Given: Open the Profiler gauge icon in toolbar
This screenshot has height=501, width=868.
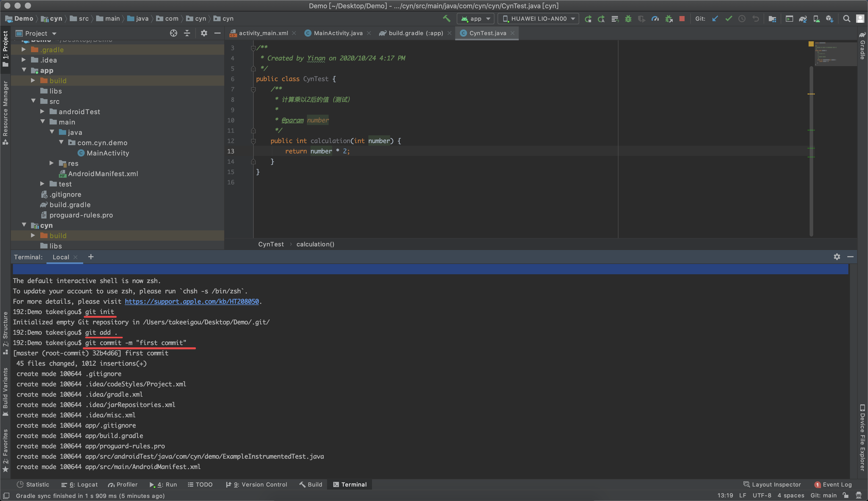Looking at the screenshot, I should (x=655, y=19).
